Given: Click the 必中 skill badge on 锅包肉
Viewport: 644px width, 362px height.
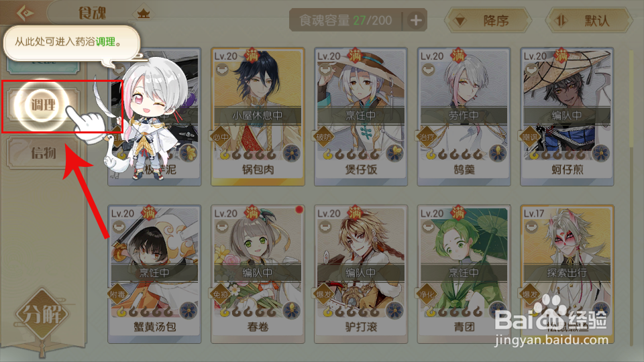Looking at the screenshot, I should pyautogui.click(x=221, y=137).
